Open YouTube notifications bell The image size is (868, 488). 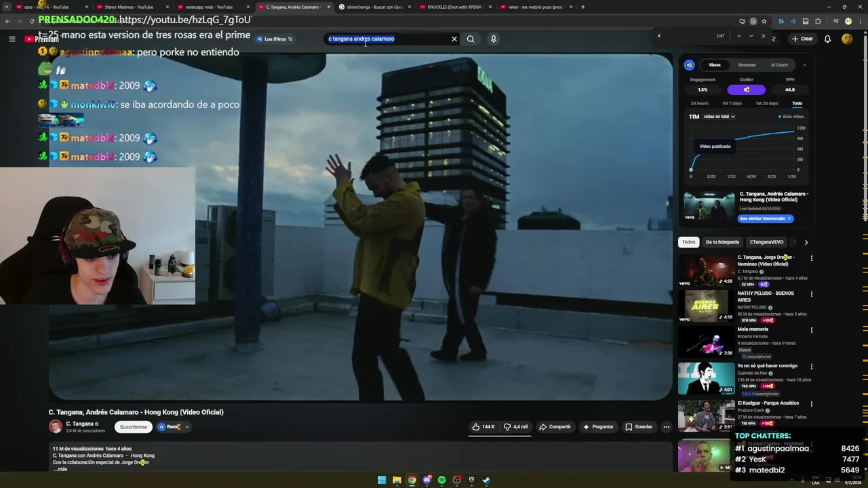(x=827, y=39)
